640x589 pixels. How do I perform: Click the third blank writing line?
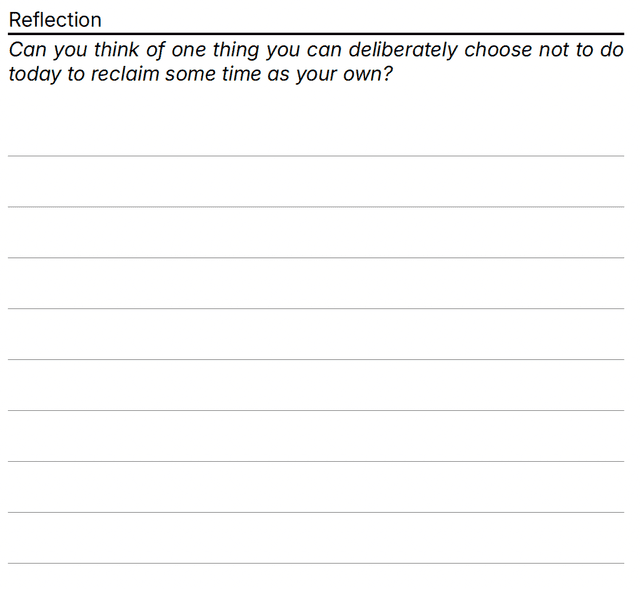(316, 257)
